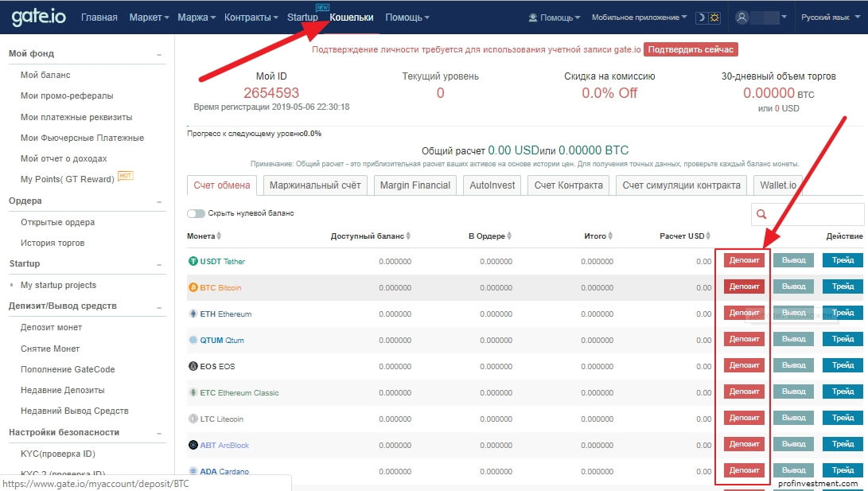Open Открытые ордера sidebar link
Viewport: 868px width, 491px height.
[x=57, y=222]
